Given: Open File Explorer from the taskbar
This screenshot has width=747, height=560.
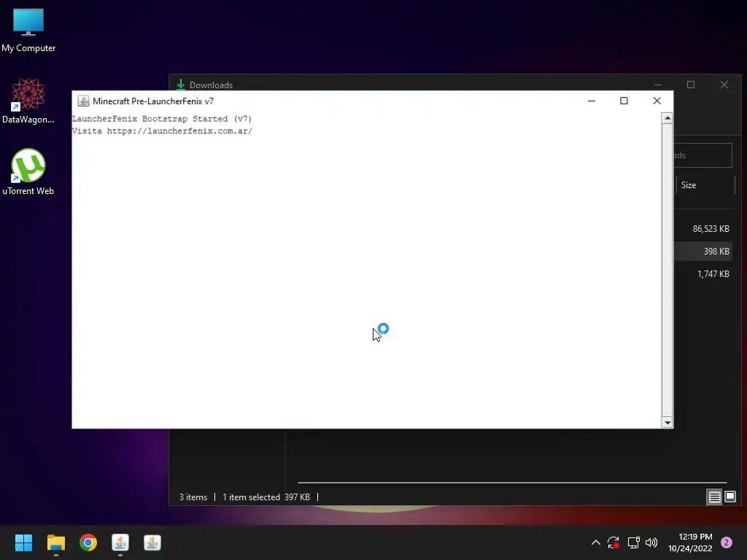Looking at the screenshot, I should coord(55,542).
